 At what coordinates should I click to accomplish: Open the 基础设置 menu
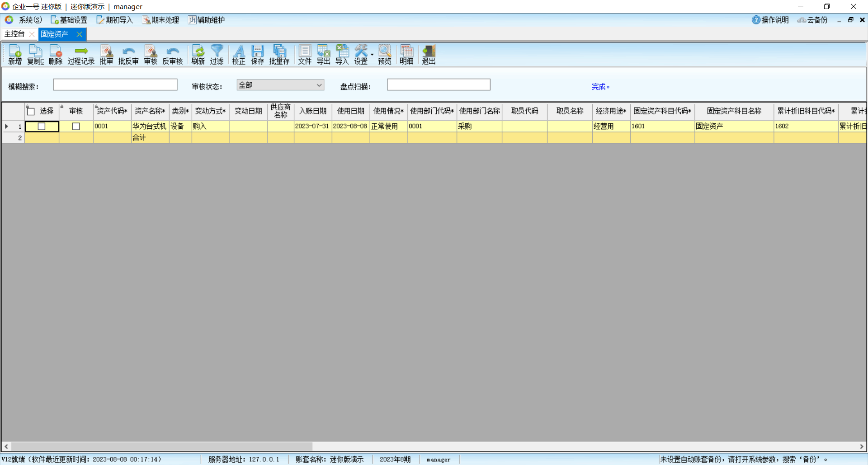69,20
